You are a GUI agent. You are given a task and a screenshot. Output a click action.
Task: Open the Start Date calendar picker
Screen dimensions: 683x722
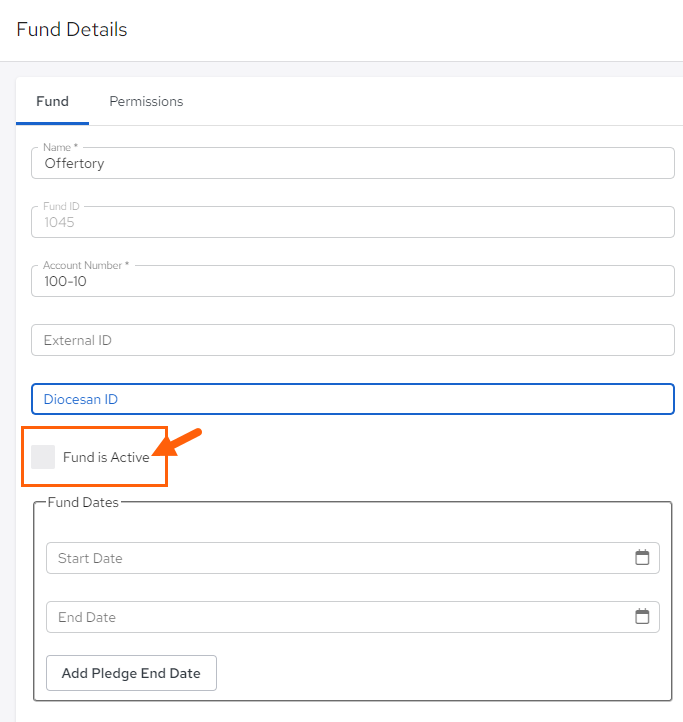tap(642, 558)
